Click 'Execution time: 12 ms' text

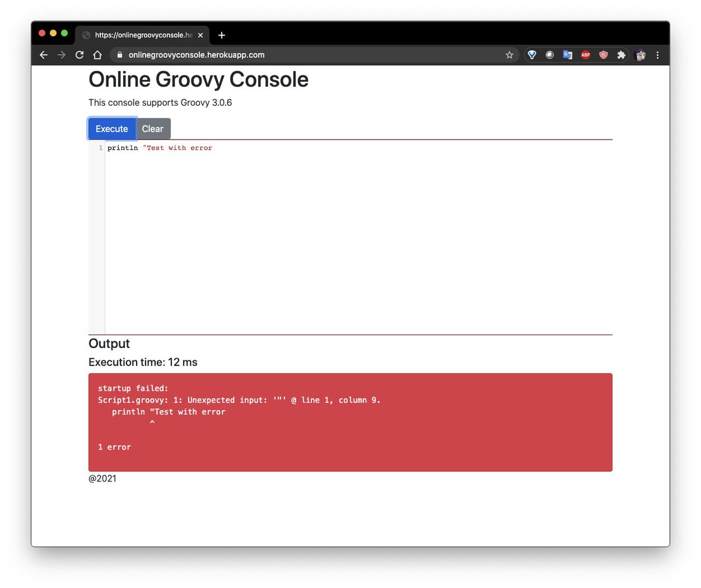point(143,362)
